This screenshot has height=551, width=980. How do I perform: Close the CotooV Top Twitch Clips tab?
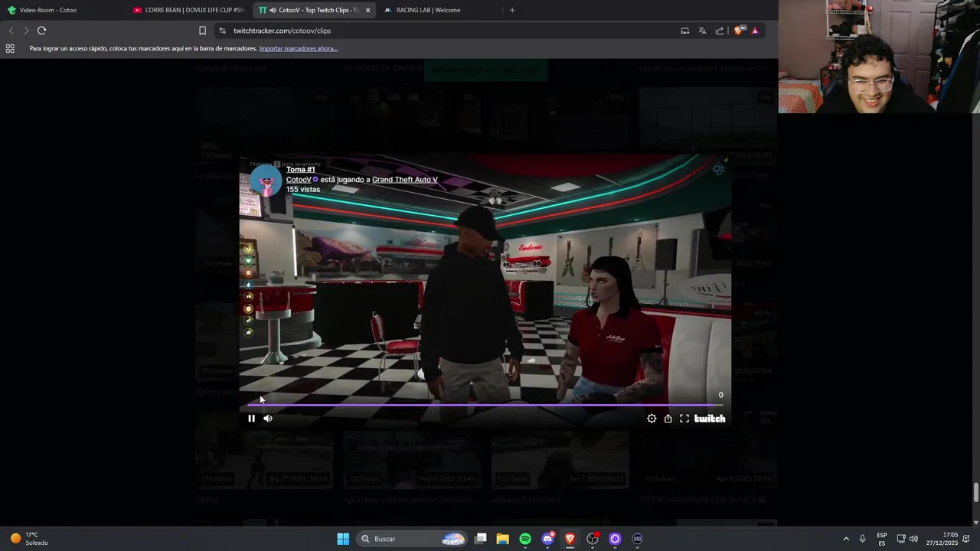pyautogui.click(x=368, y=10)
